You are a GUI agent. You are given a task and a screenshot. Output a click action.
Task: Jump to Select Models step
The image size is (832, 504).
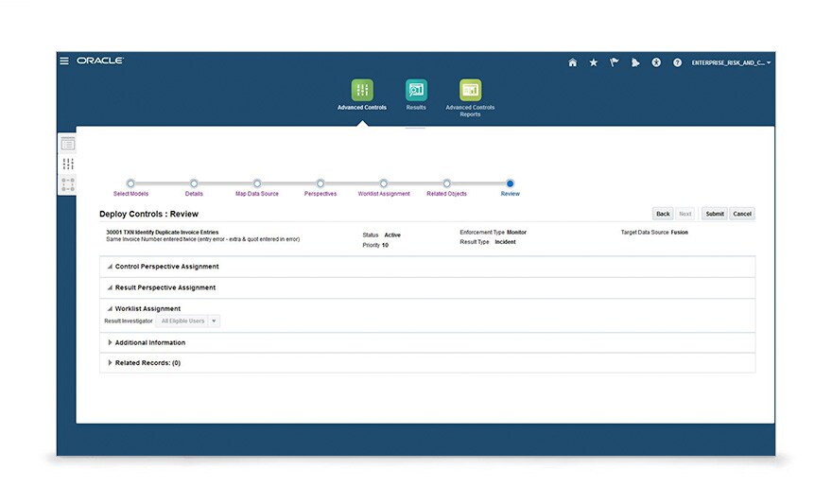(x=130, y=183)
